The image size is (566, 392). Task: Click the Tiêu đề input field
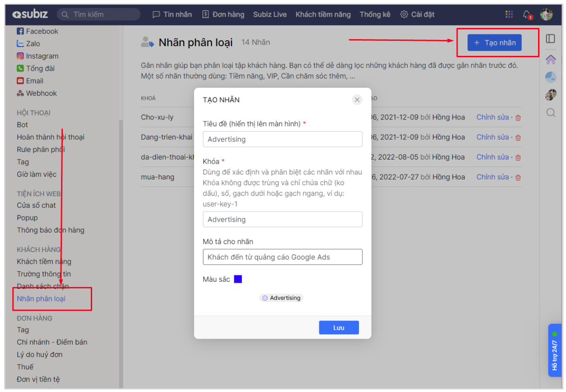point(283,139)
